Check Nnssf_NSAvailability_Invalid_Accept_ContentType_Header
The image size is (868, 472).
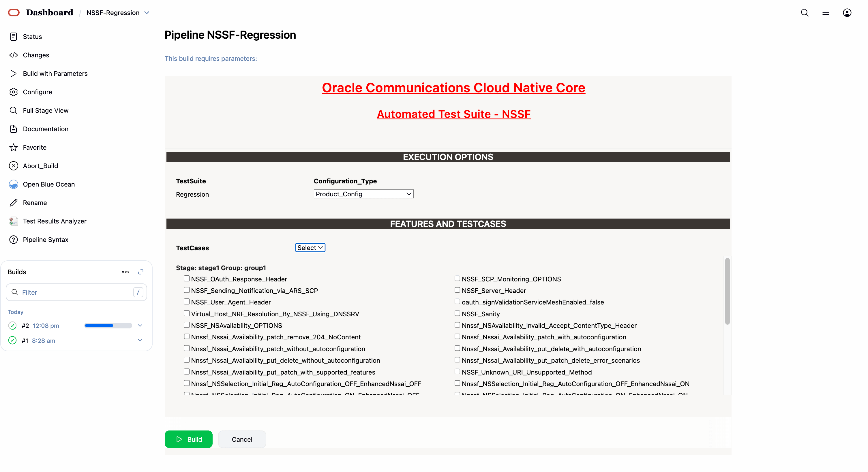point(457,325)
